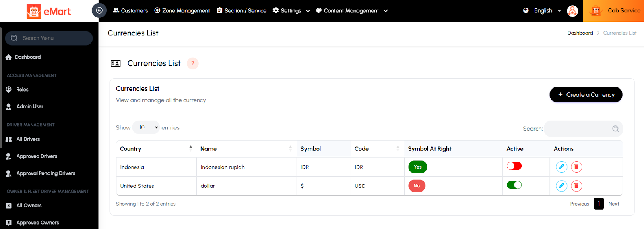The image size is (644, 229).
Task: Delete the United States dollar currency
Action: (576, 186)
